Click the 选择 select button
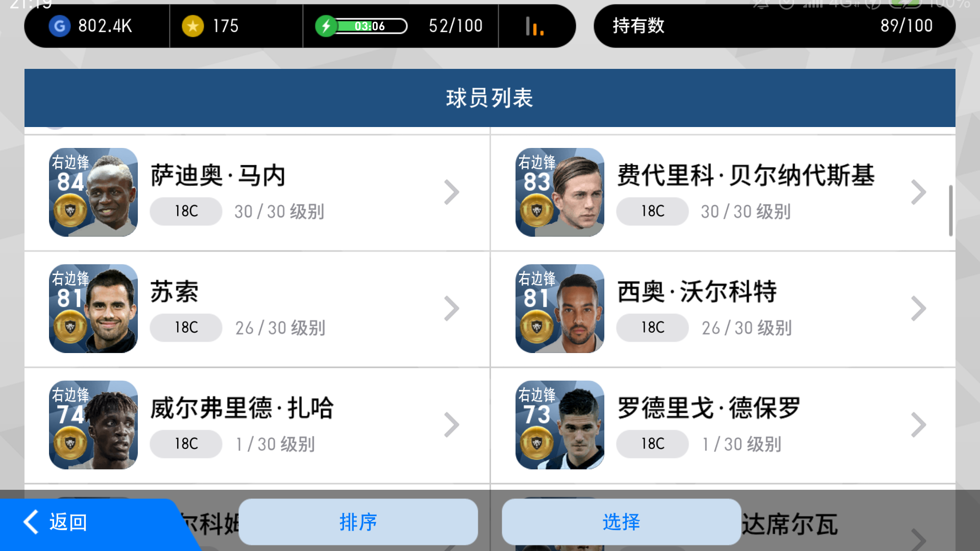 coord(621,522)
